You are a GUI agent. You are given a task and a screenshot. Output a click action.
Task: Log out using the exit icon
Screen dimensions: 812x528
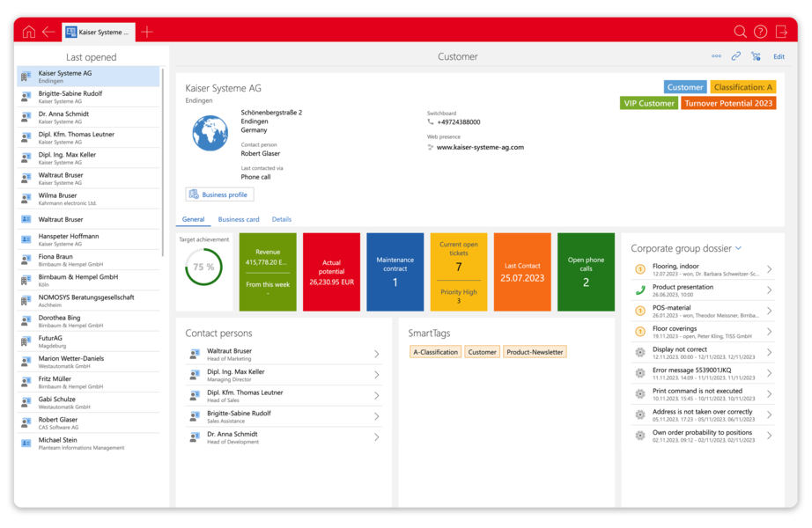tap(781, 32)
